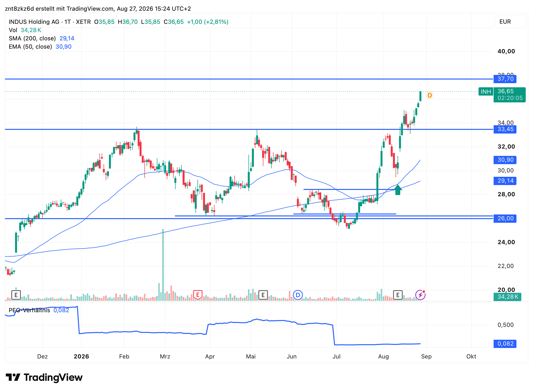Click the Sep label on time axis

point(426,356)
